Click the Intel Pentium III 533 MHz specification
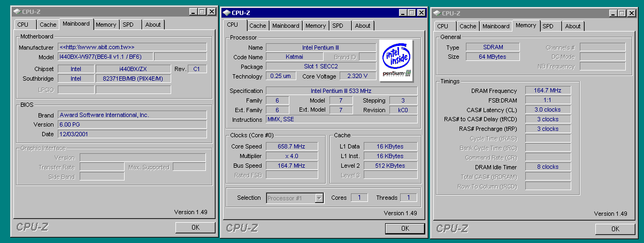This screenshot has height=243, width=644. 342,91
